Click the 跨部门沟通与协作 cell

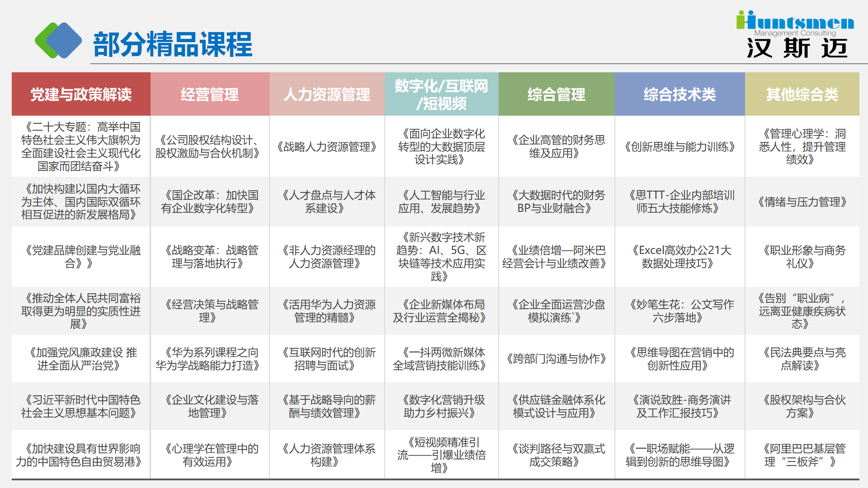[x=557, y=359]
